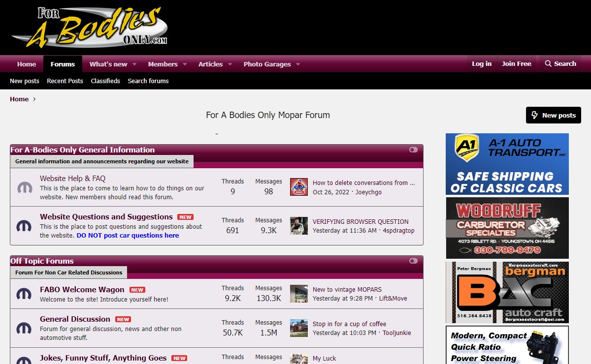The image size is (591, 364).
Task: Open Jokes, Funny Stuff, Anything Goes forum
Action: [x=103, y=358]
